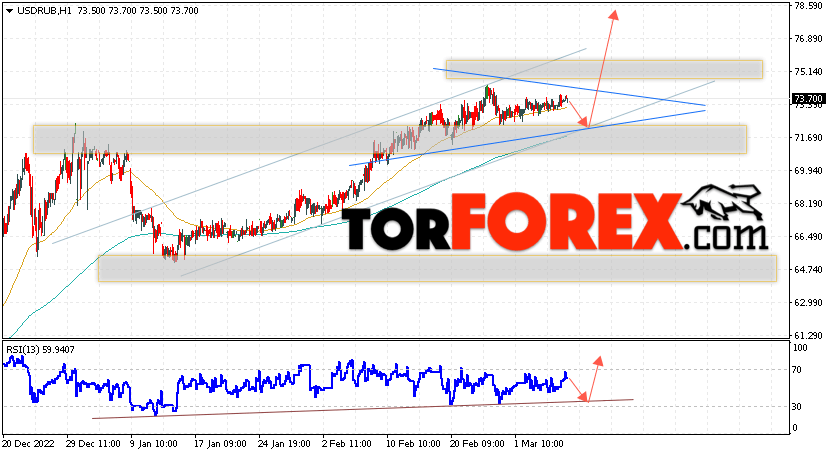Click price axis value 62.990

pos(809,303)
